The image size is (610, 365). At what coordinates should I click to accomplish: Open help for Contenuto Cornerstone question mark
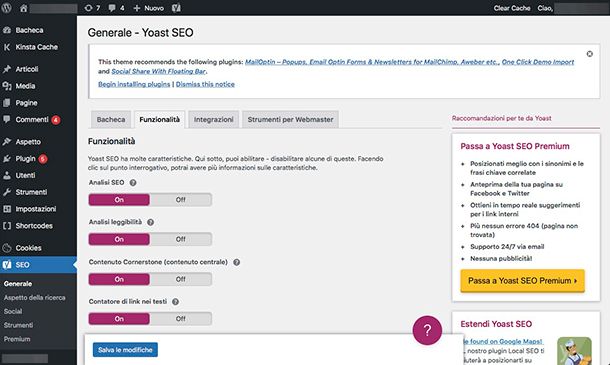pos(237,262)
